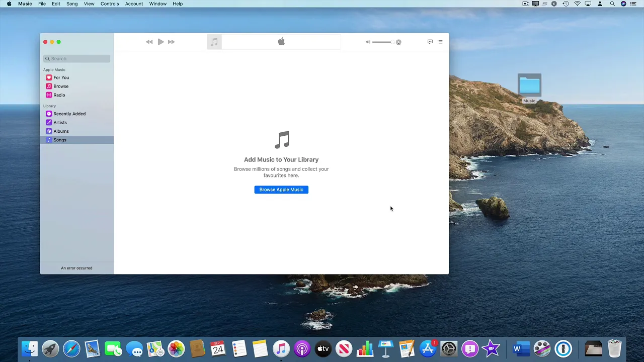Adjust the volume slider
644x362 pixels.
click(383, 42)
